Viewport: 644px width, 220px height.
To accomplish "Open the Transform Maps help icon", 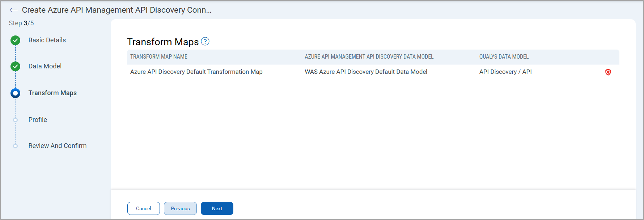I will pos(205,41).
